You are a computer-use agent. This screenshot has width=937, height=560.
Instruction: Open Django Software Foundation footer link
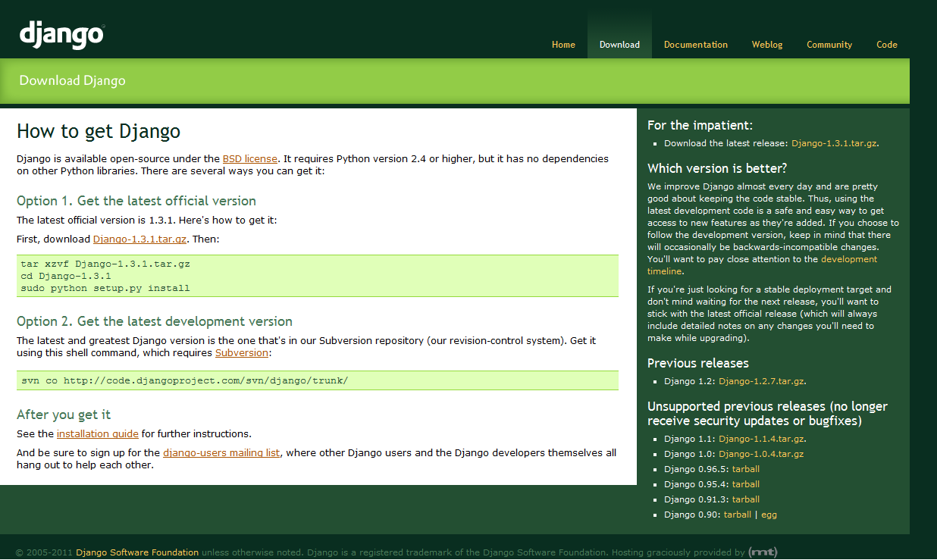(x=137, y=552)
